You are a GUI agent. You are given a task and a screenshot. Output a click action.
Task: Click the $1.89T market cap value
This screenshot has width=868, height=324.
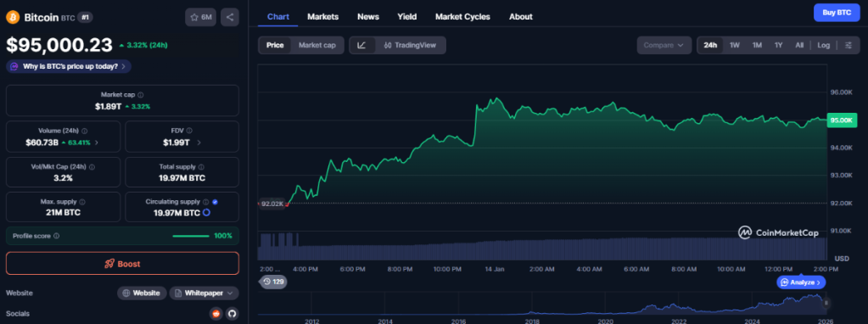(108, 106)
